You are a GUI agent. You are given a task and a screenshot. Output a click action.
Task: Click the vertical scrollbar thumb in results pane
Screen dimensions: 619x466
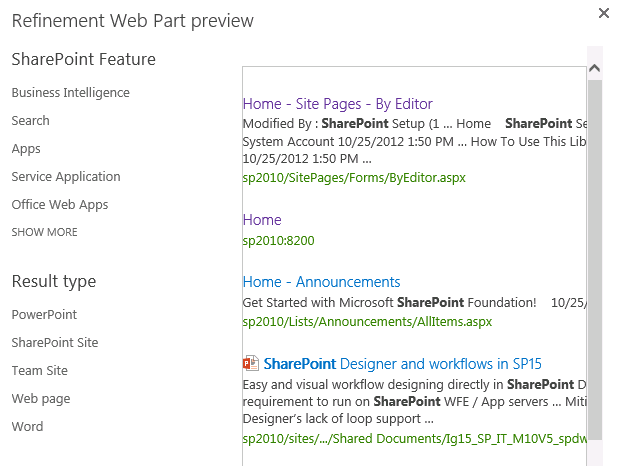[x=595, y=259]
